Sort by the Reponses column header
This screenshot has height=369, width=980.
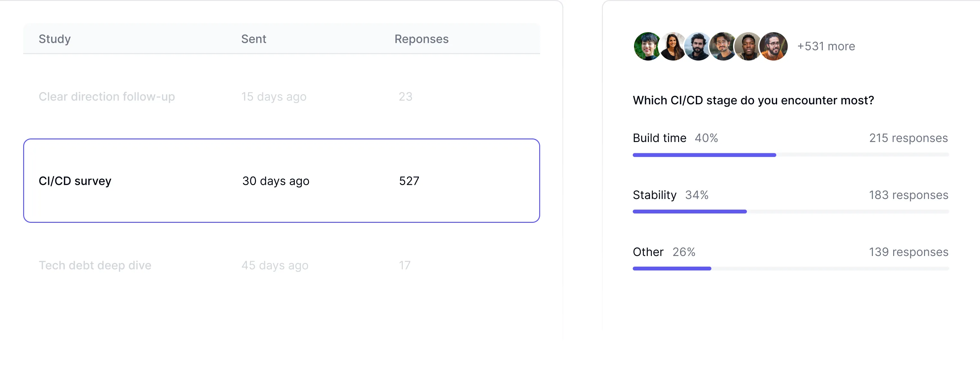tap(421, 39)
